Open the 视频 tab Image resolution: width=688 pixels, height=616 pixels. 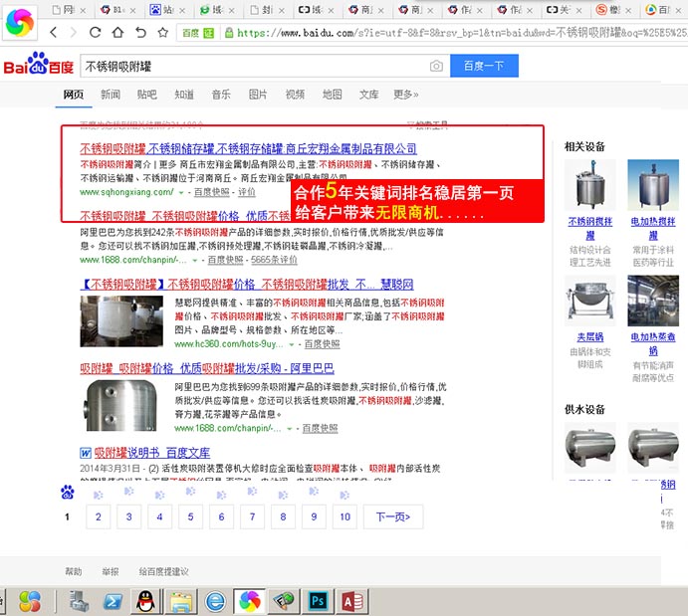(x=295, y=95)
